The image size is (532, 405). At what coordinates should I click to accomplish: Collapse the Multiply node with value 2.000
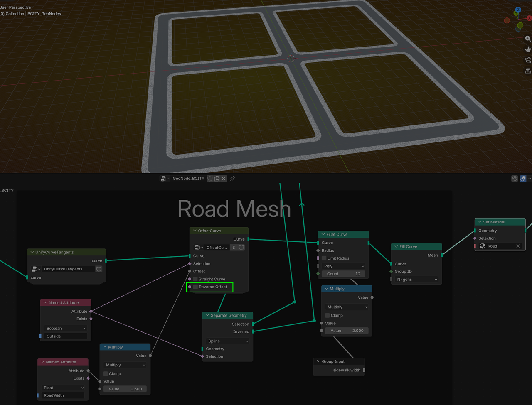pyautogui.click(x=326, y=289)
